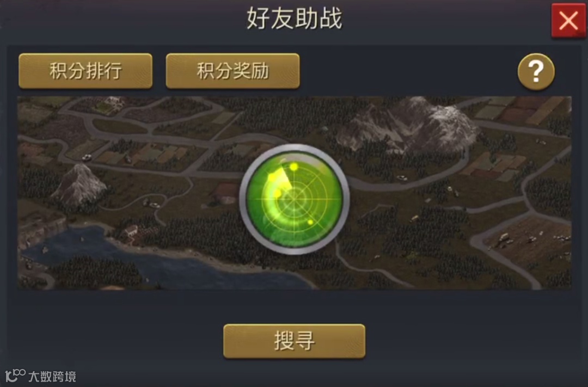The width and height of the screenshot is (588, 387).
Task: Click the white vehicle on the upper-left road
Action: click(87, 157)
